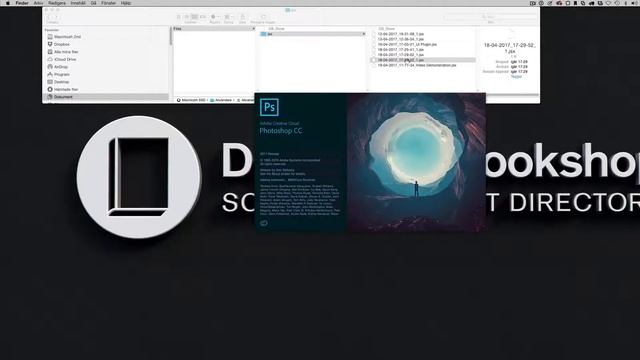The image size is (640, 360).
Task: Click Macintosh SSD in path bar
Action: (191, 100)
